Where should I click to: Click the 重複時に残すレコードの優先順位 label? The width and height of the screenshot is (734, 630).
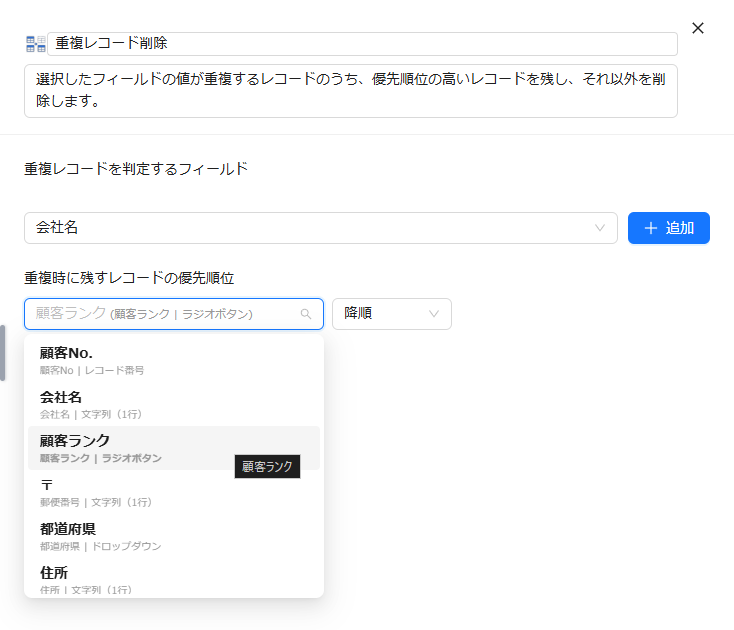pyautogui.click(x=129, y=278)
